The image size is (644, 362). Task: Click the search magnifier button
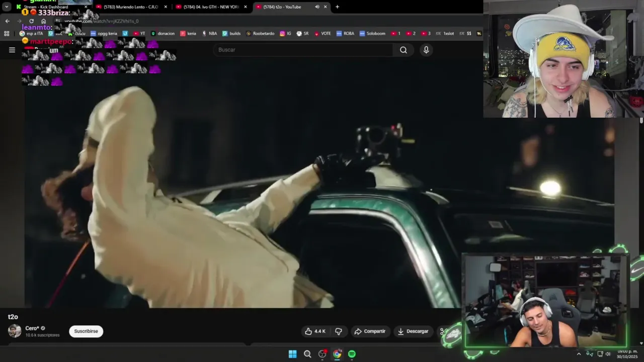click(404, 50)
